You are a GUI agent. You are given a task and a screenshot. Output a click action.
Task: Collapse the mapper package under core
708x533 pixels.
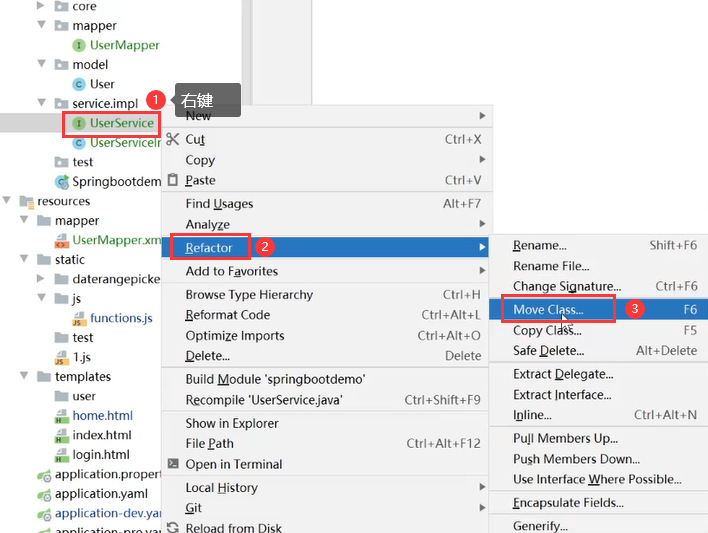click(x=42, y=24)
